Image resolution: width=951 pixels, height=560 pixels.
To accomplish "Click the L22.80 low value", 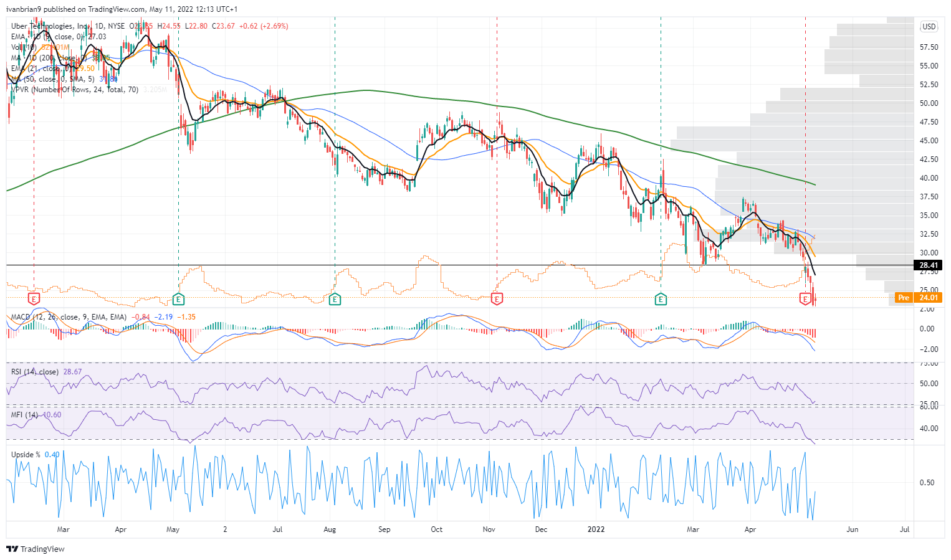I will (x=196, y=26).
